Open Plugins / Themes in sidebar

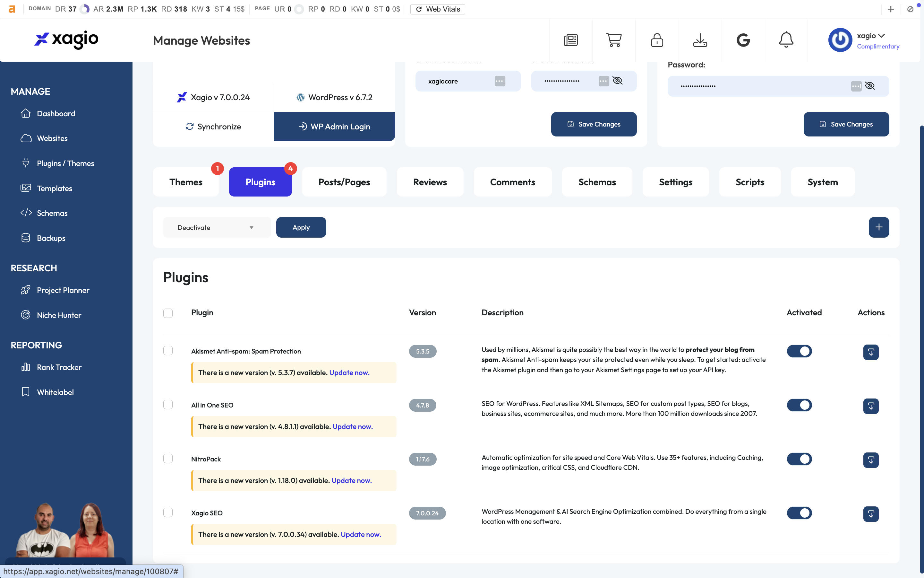(x=57, y=163)
